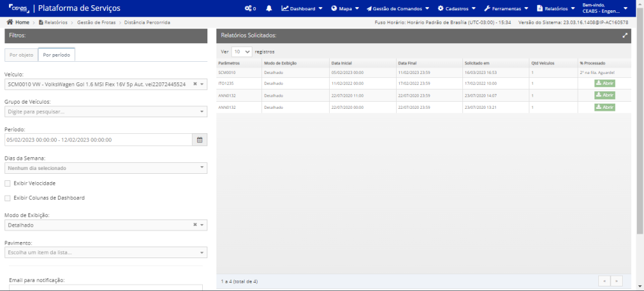
Task: Go to next page of reports
Action: point(616,281)
